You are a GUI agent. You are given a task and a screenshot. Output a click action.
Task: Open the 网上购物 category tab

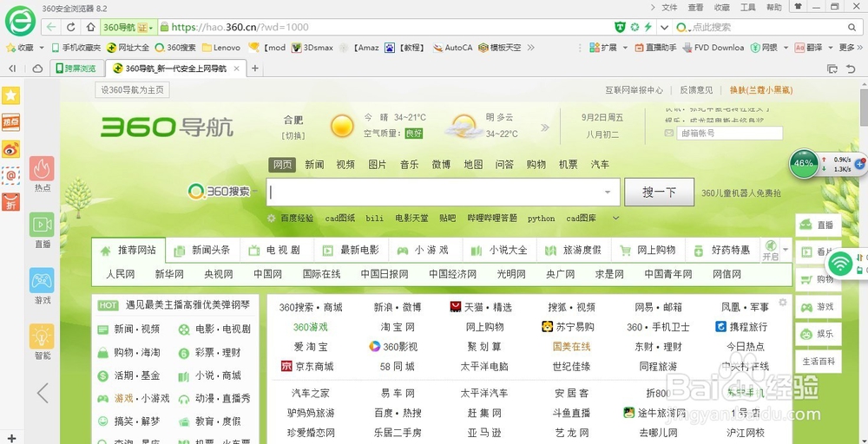pos(648,250)
